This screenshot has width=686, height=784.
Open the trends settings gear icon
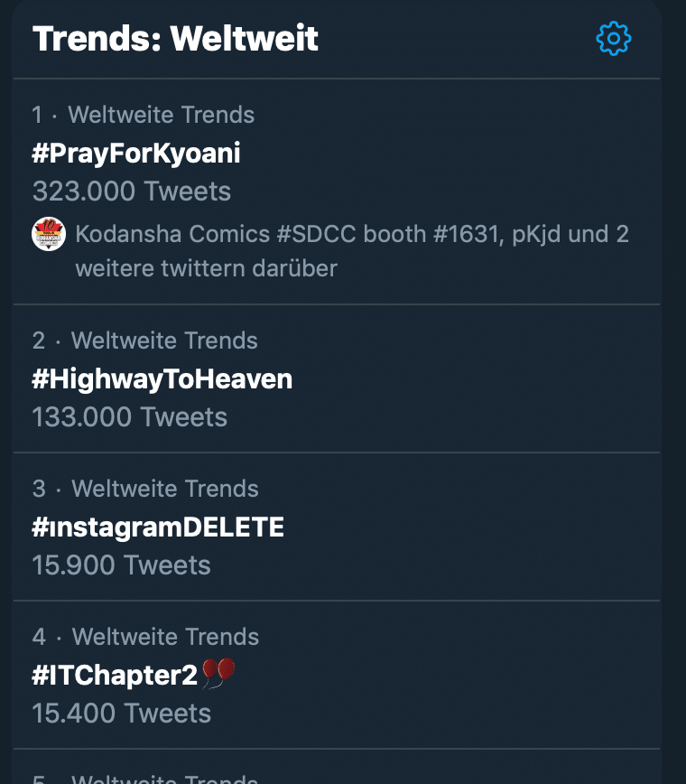click(x=614, y=39)
